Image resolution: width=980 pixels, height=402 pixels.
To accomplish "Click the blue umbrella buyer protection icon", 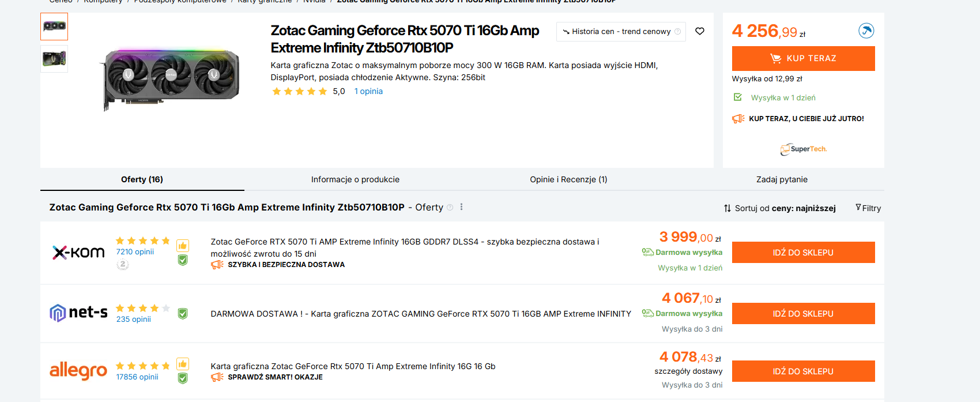I will tap(866, 31).
